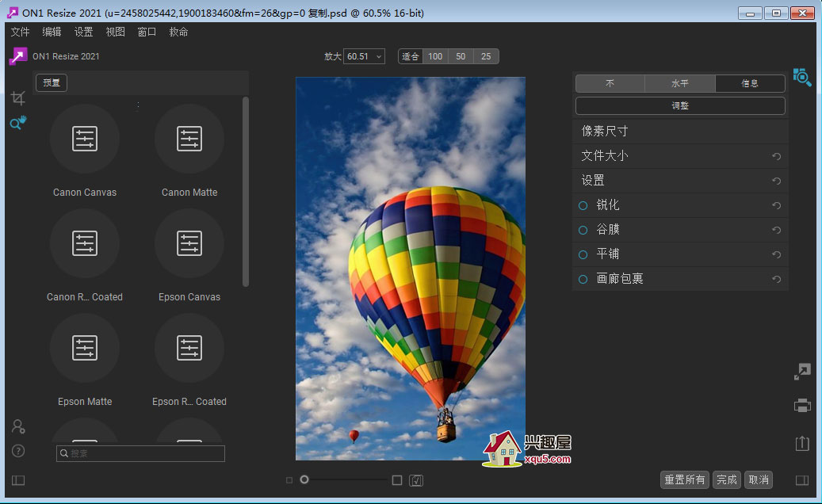Switch to the 不 tab
Screen dimensions: 822x504
610,83
